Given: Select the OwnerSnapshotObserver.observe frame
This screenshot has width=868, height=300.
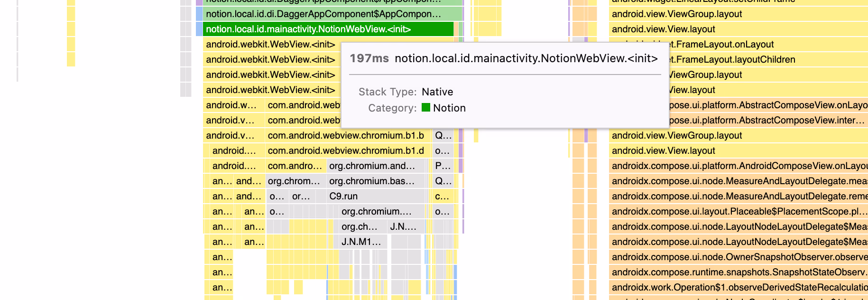Looking at the screenshot, I should coord(738,257).
